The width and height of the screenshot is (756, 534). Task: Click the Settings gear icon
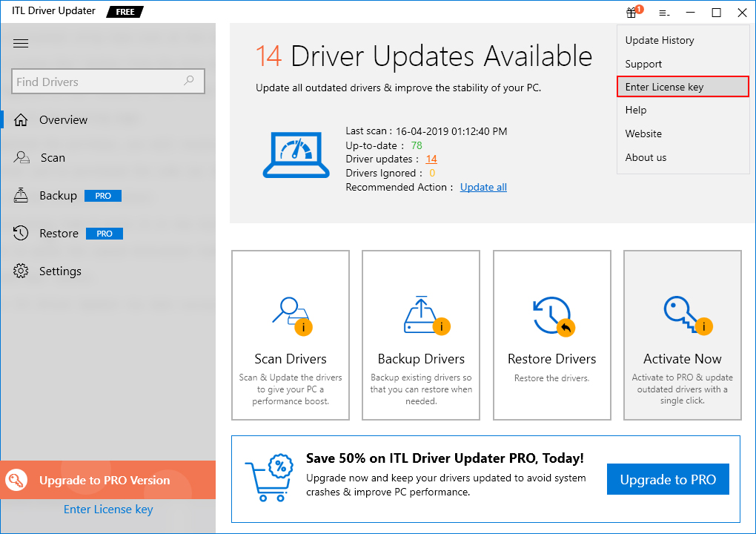(21, 271)
